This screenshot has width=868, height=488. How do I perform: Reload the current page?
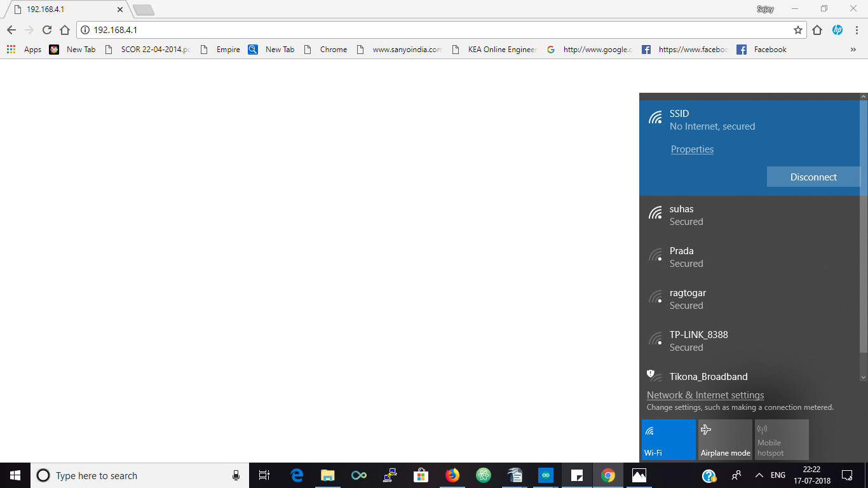point(46,30)
